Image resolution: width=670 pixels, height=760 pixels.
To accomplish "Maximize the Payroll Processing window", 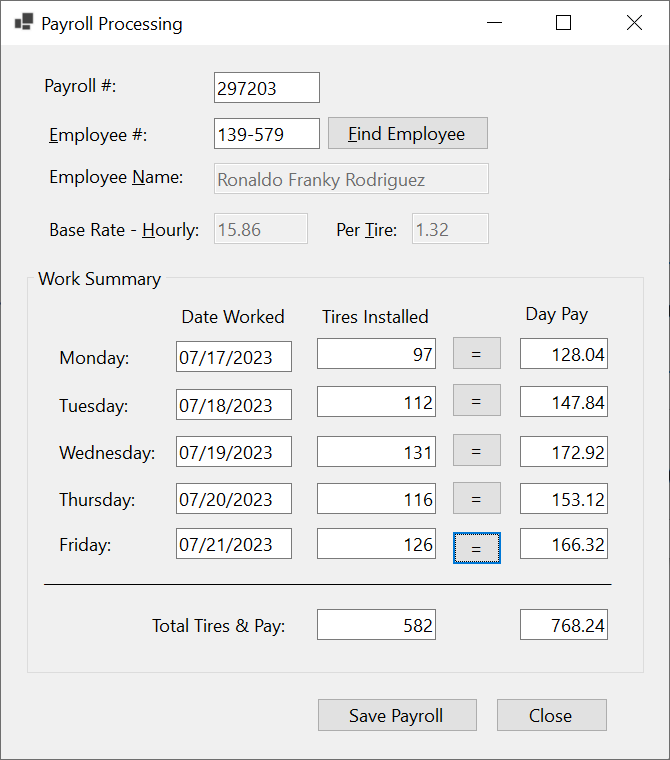I will 563,22.
